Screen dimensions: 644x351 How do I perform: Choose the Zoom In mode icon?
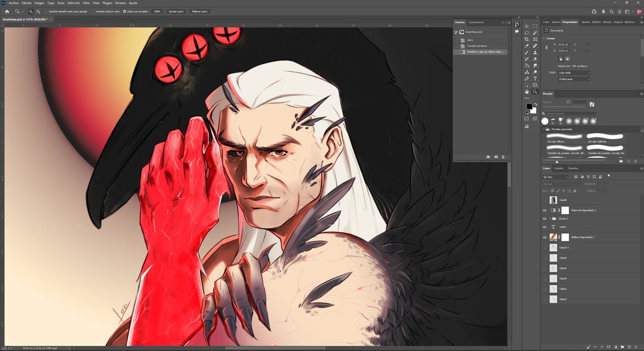(x=31, y=11)
